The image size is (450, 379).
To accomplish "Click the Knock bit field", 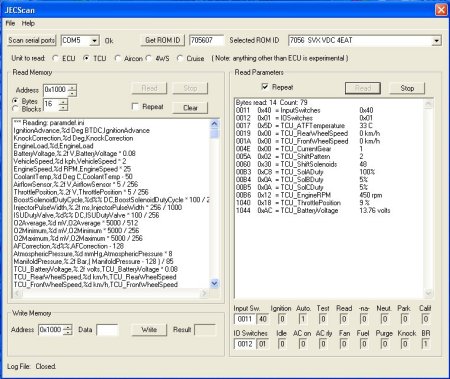I will pyautogui.click(x=405, y=344).
